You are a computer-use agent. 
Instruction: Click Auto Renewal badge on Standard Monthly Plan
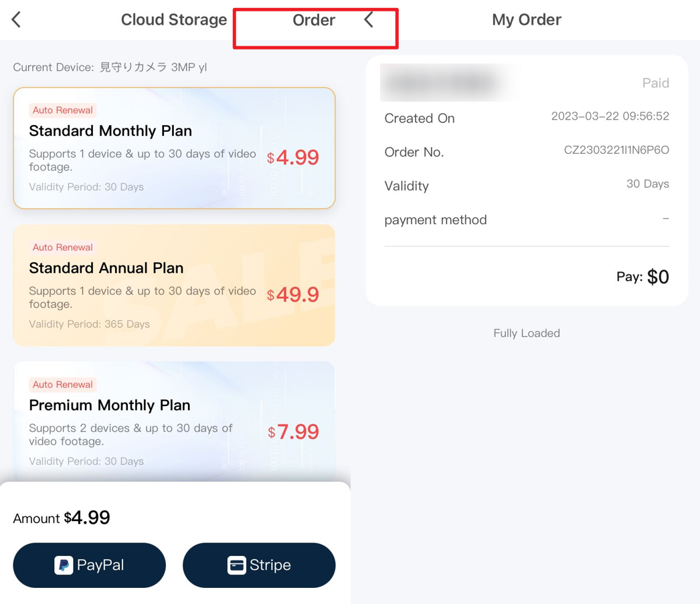point(62,110)
